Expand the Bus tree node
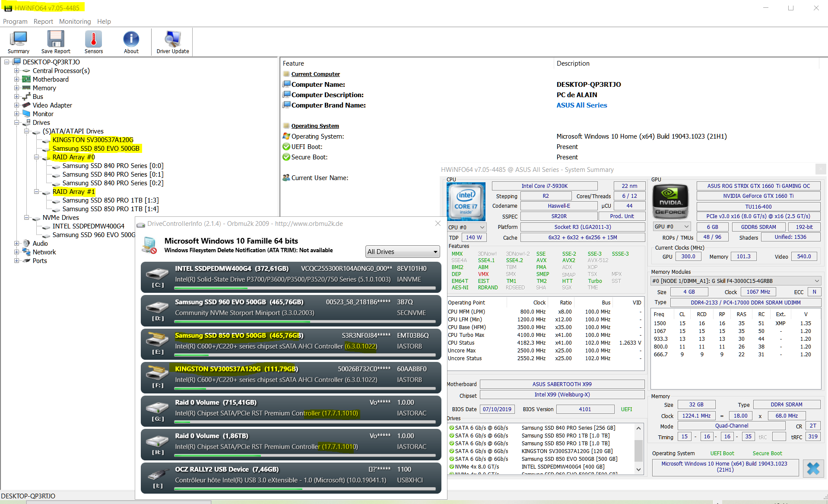Screen dimensions: 828x504 click(x=16, y=96)
